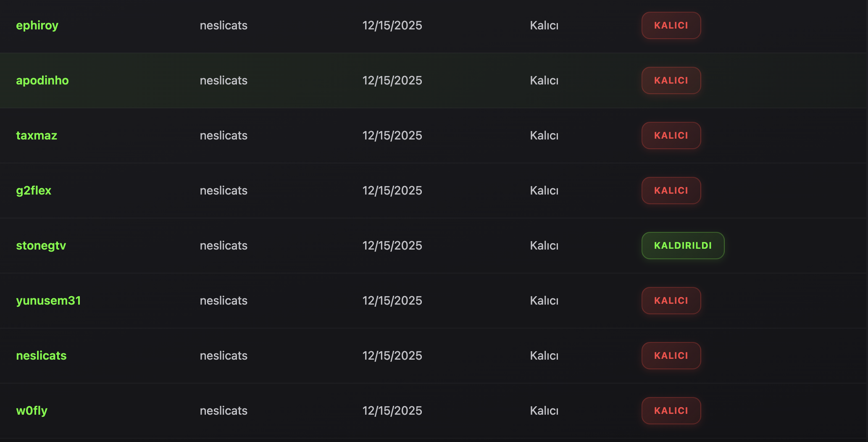Click the moderator neslicats in ephiroy row

click(x=224, y=25)
